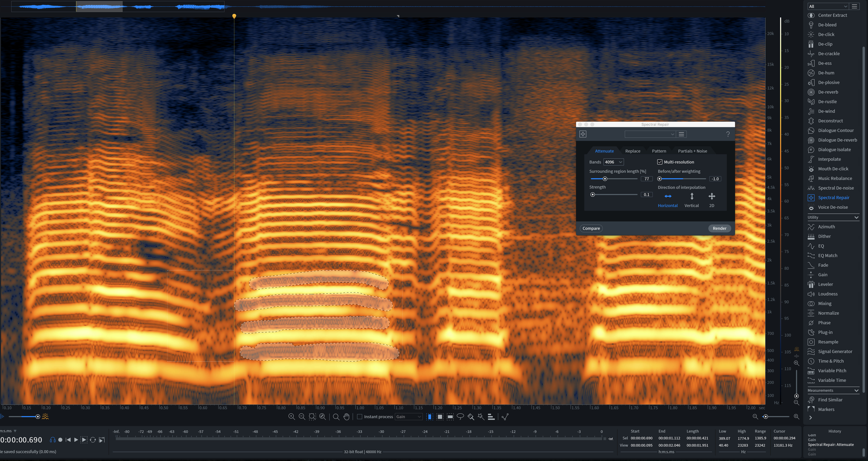
Task: Click the orange playhead marker
Action: click(234, 16)
